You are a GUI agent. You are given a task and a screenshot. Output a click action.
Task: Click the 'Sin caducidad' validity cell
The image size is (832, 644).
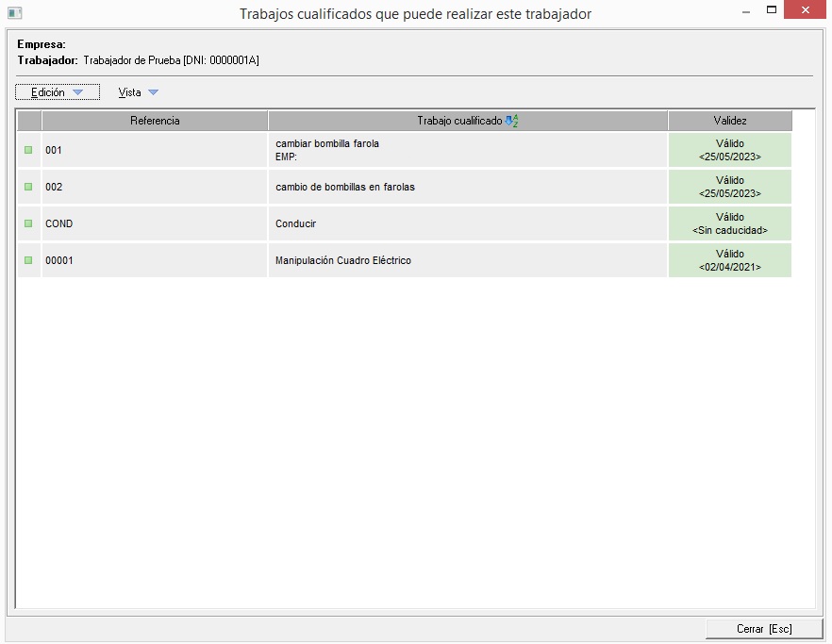coord(729,223)
